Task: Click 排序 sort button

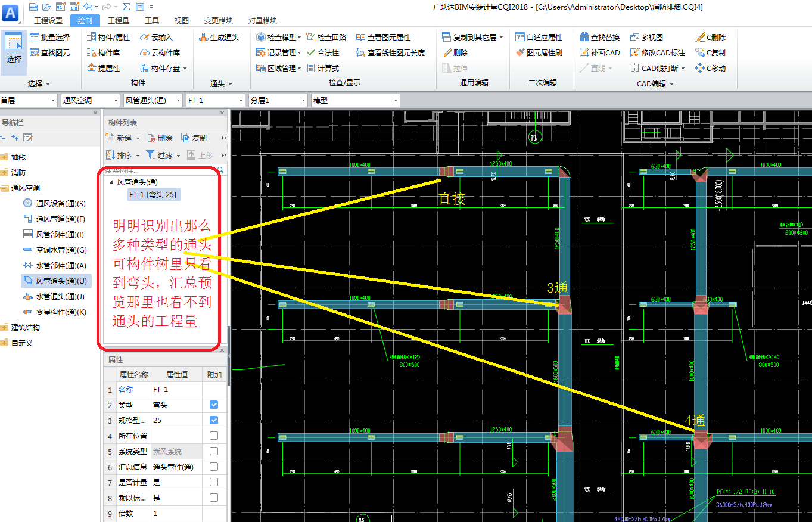Action: click(123, 155)
